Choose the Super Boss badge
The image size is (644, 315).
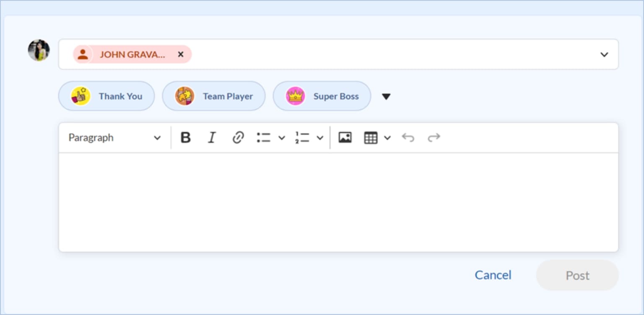(x=322, y=96)
